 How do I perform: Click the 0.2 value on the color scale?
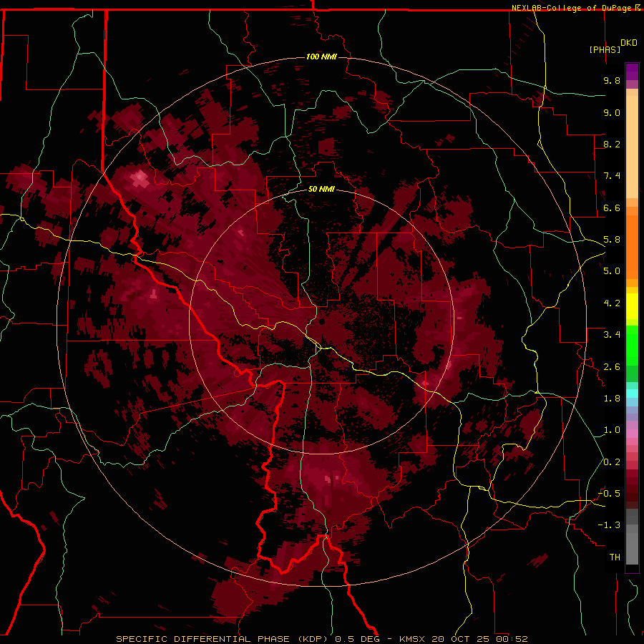point(612,462)
